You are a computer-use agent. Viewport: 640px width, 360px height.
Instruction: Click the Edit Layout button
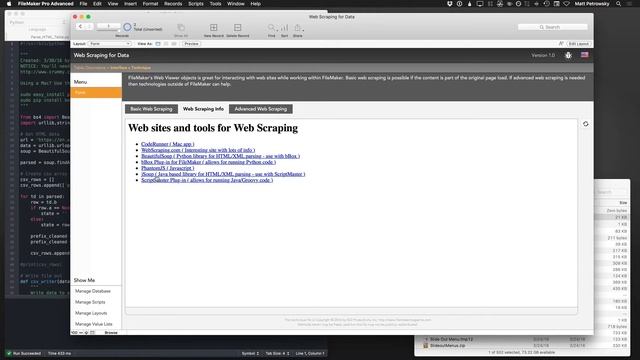[x=578, y=44]
